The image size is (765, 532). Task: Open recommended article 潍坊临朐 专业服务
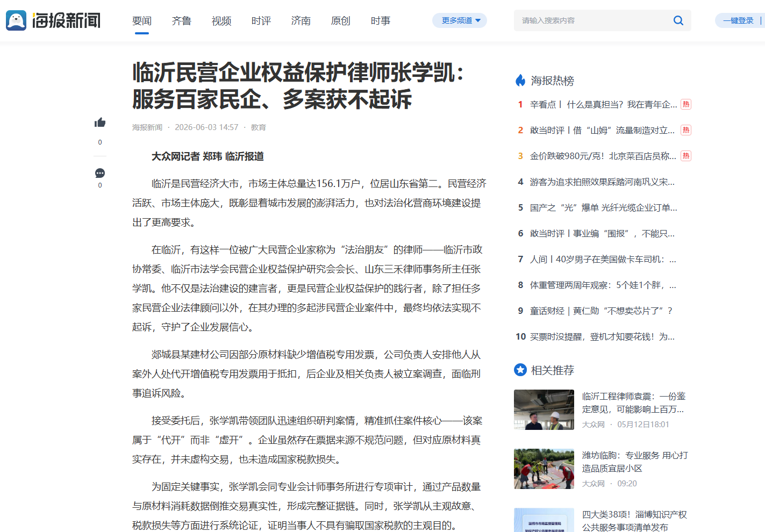pos(635,462)
